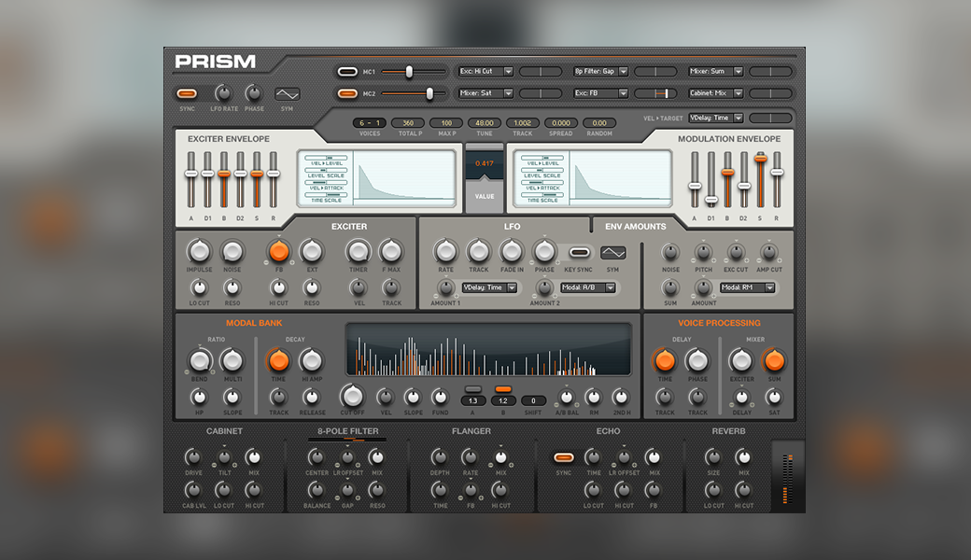Screen dimensions: 971x560
Task: Click the Exciter TIMER knob
Action: click(358, 251)
